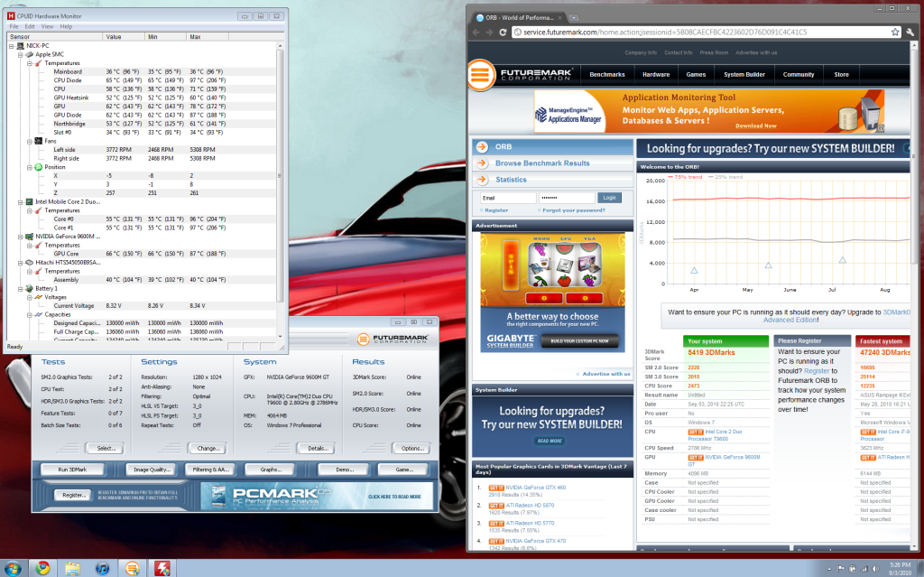Click GET IT badge beside Intel Core 2 Duo
Image resolution: width=924 pixels, height=577 pixels.
click(696, 432)
